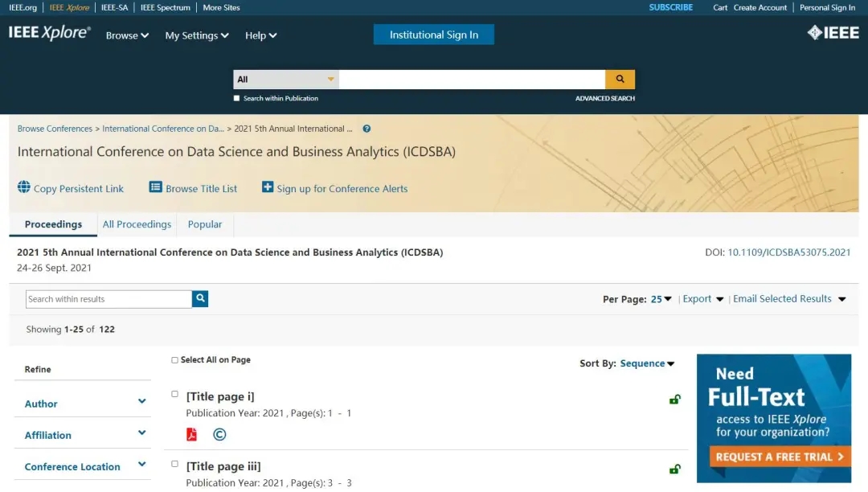Open Sort By Sequence dropdown
The height and width of the screenshot is (492, 868).
(x=647, y=363)
